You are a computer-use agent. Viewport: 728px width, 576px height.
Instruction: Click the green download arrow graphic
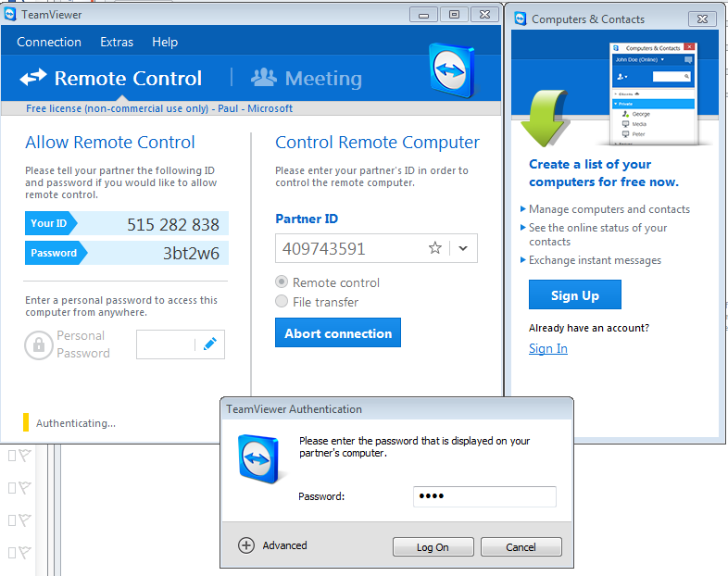545,118
